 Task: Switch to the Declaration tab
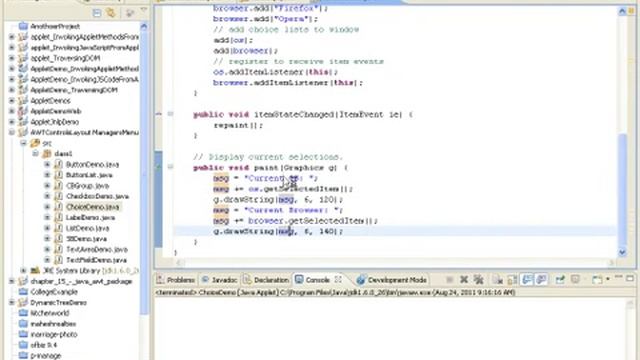coord(266,280)
